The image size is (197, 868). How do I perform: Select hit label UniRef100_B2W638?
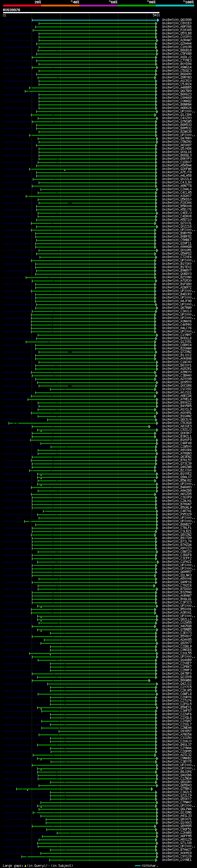click(x=177, y=132)
